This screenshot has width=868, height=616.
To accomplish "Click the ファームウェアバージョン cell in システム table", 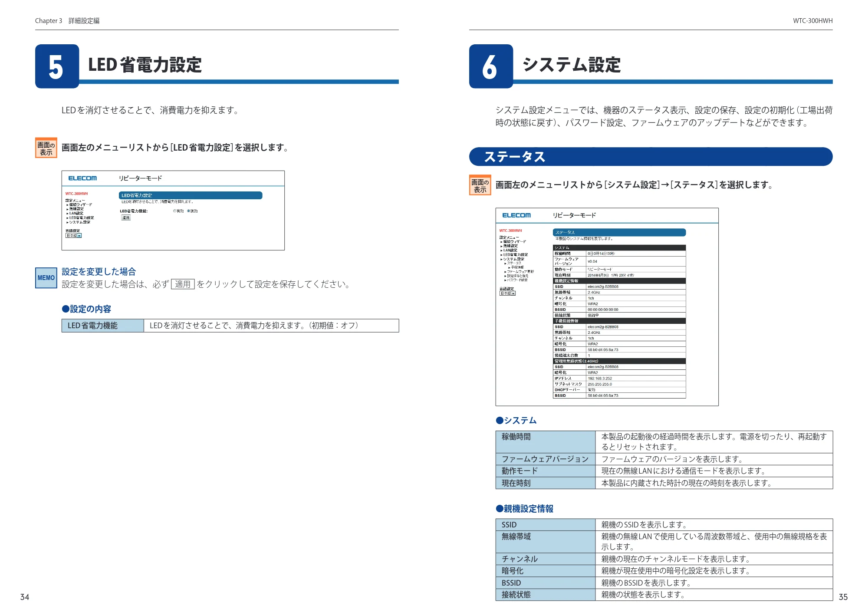I will [x=546, y=459].
